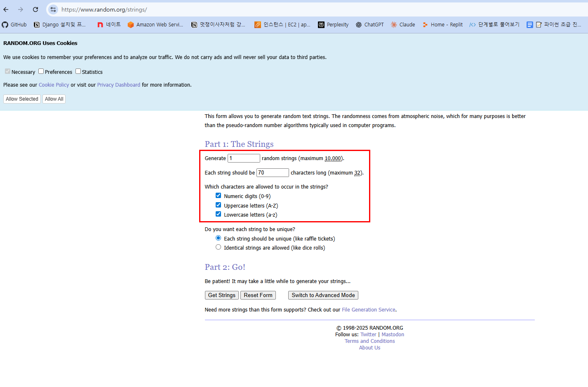Click the maximum 10,000 abbreviation text
This screenshot has width=588, height=387.
333,158
